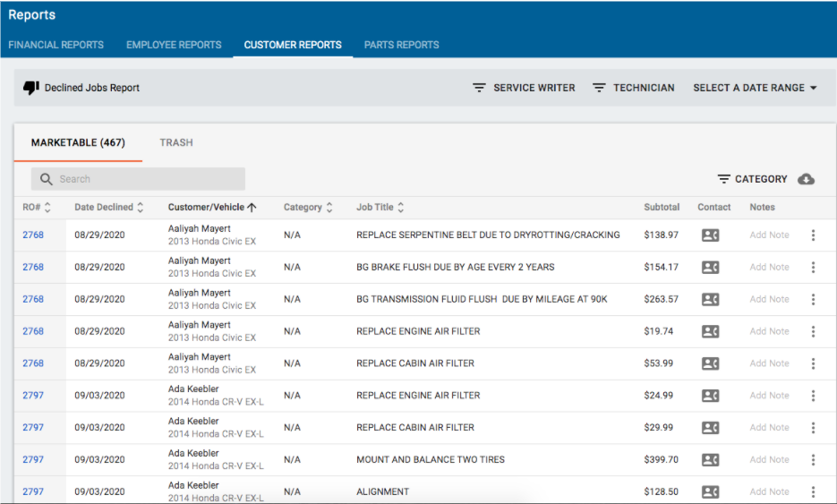Open three-dot menu for alignment row
Viewport: 837px width, 504px height.
(813, 491)
